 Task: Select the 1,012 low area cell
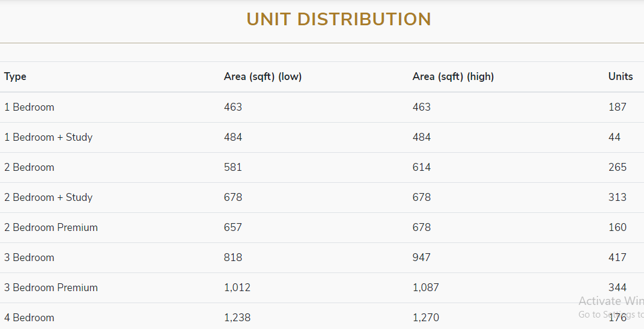click(237, 287)
